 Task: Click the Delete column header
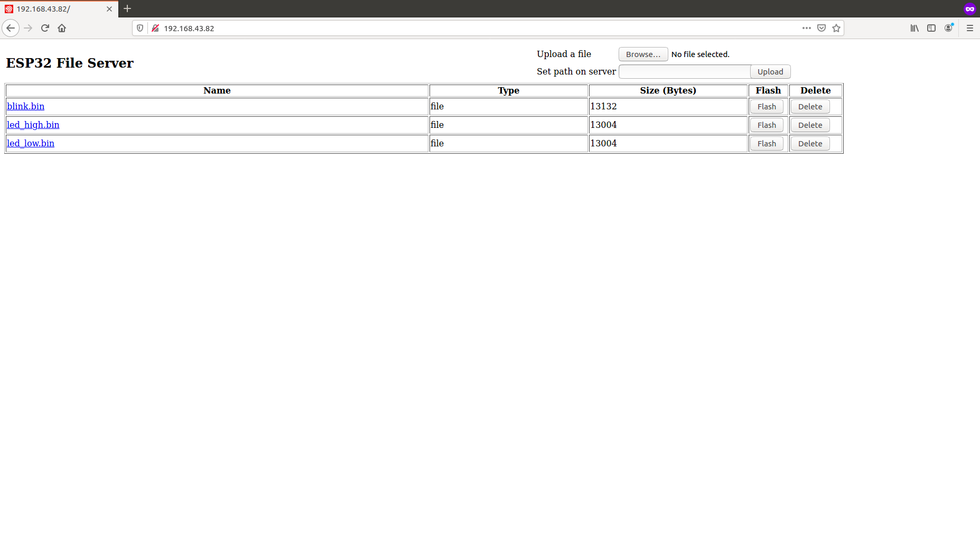[815, 90]
